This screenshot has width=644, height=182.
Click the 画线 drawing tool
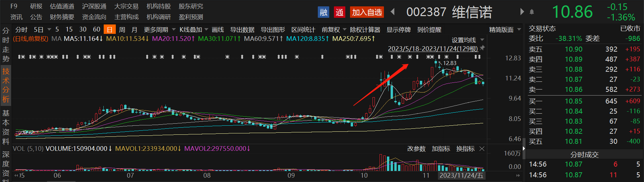pyautogui.click(x=218, y=29)
